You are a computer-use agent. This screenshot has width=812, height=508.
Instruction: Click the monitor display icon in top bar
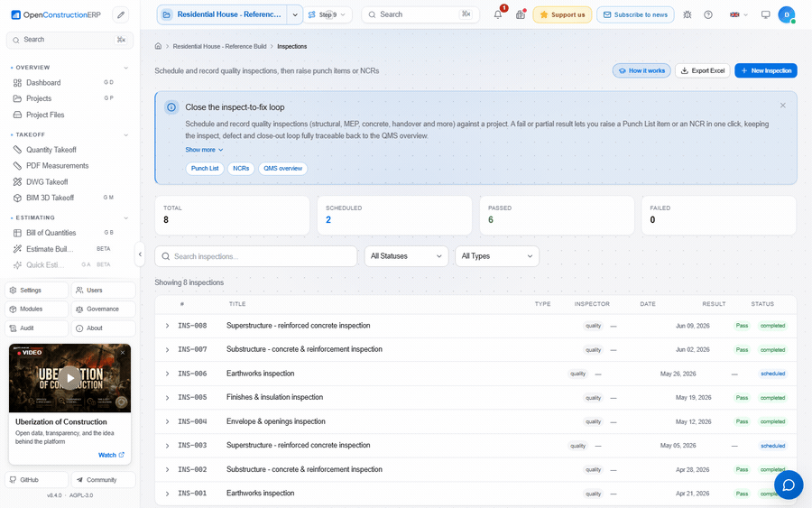[x=765, y=14]
